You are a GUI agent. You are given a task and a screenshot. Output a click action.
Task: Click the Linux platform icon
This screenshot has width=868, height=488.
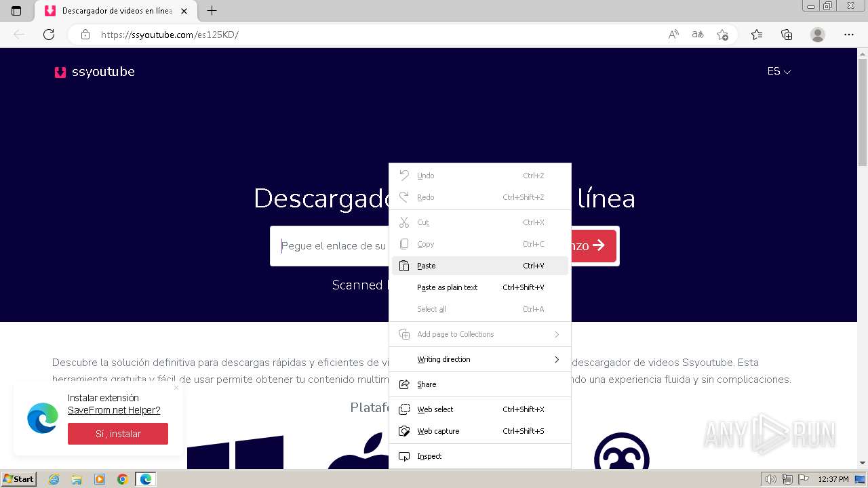pyautogui.click(x=622, y=451)
